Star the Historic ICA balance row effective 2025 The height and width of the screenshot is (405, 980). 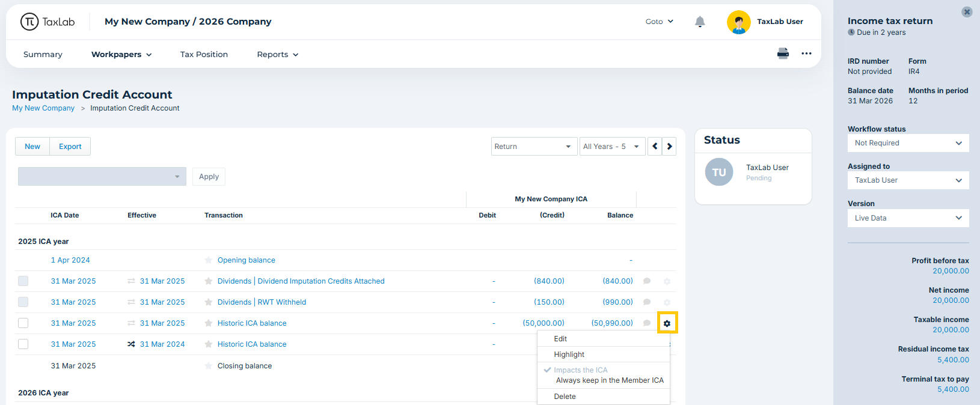(209, 323)
